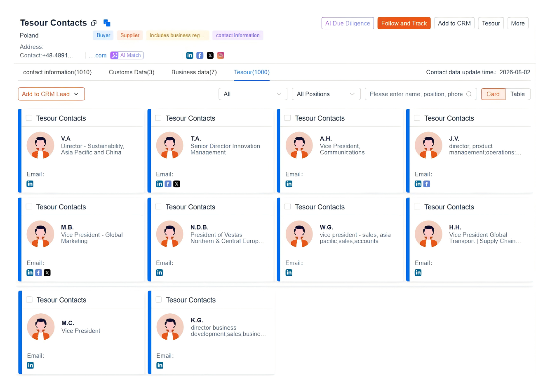Open the More menu button

pyautogui.click(x=518, y=23)
